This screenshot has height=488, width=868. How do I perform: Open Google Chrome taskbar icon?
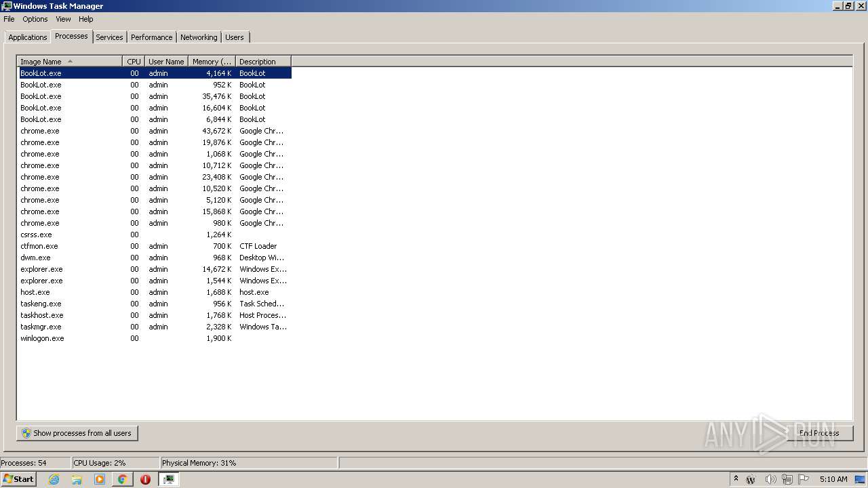point(122,479)
